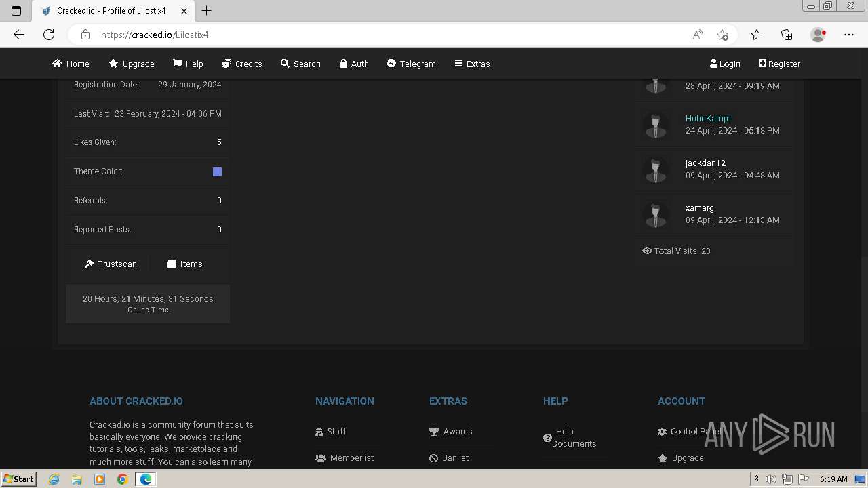View site information lock icon

(x=85, y=35)
